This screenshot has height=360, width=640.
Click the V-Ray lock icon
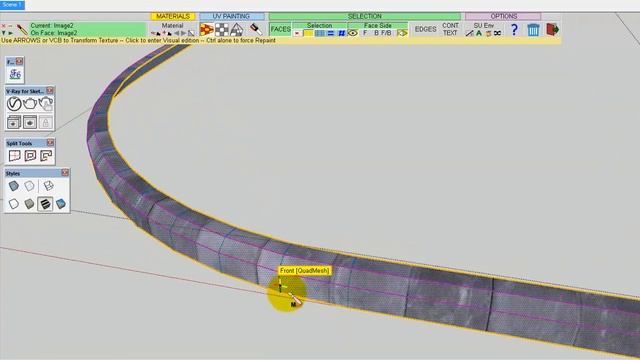click(46, 122)
